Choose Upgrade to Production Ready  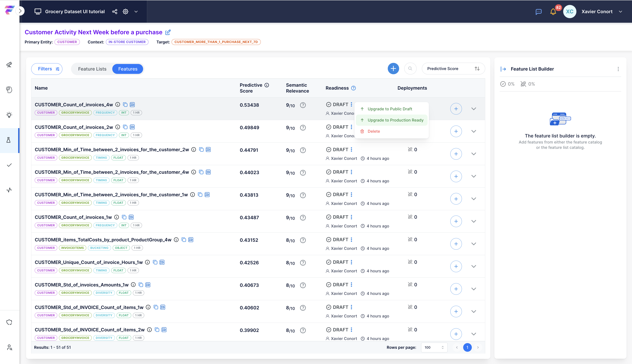pos(391,120)
